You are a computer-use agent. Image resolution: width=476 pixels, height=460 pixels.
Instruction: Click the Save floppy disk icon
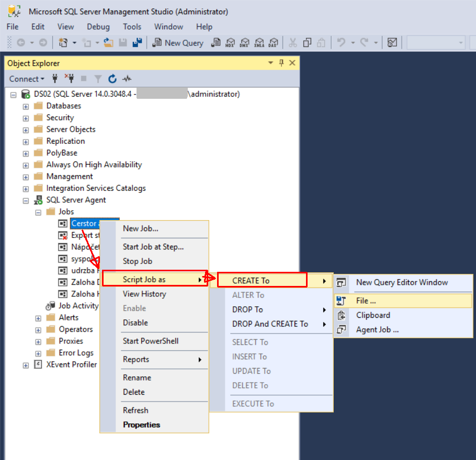pos(122,43)
